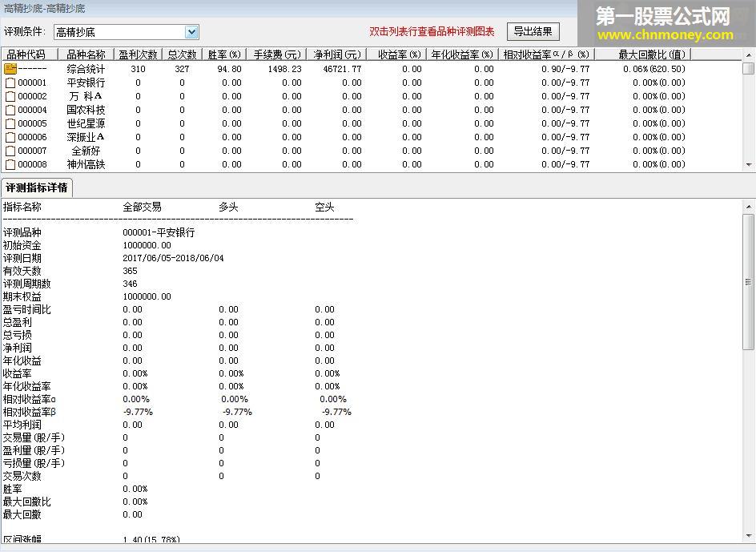Click the 有效天数 value 365
Image resolution: width=756 pixels, height=552 pixels.
(x=131, y=271)
